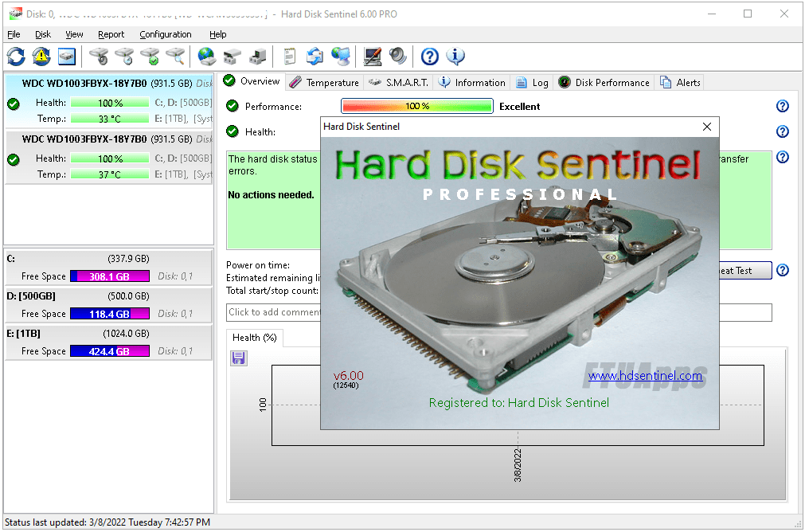
Task: Click the 33 °C temperature bar
Action: click(110, 119)
